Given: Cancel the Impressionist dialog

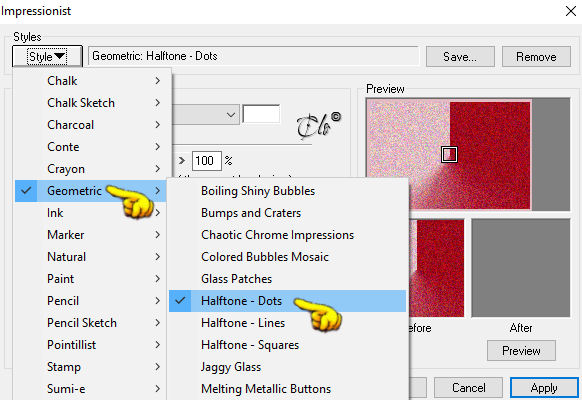Looking at the screenshot, I should pos(468,388).
